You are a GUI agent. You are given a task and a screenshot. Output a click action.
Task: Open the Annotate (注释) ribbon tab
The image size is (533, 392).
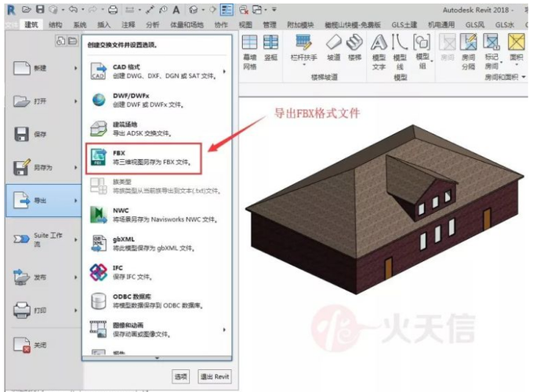[x=129, y=24]
